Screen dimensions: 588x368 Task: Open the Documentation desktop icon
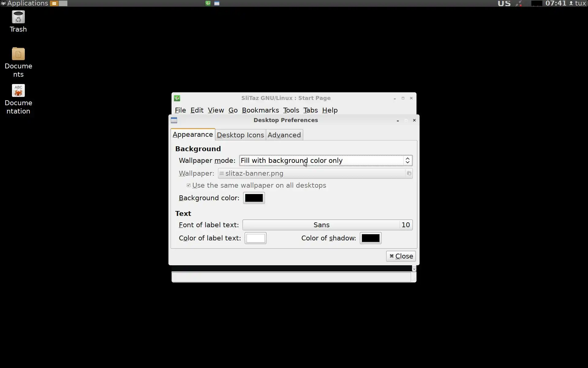pyautogui.click(x=18, y=91)
